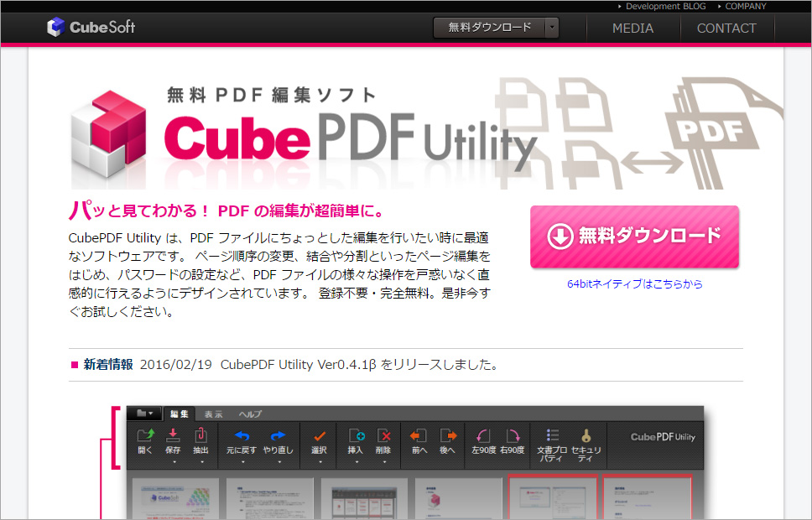This screenshot has width=812, height=520.
Task: Click the CubeSoft logo in header
Action: pyautogui.click(x=91, y=27)
